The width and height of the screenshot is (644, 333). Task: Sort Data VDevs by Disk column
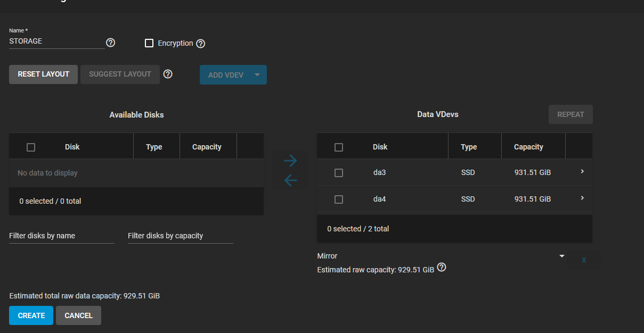point(380,147)
